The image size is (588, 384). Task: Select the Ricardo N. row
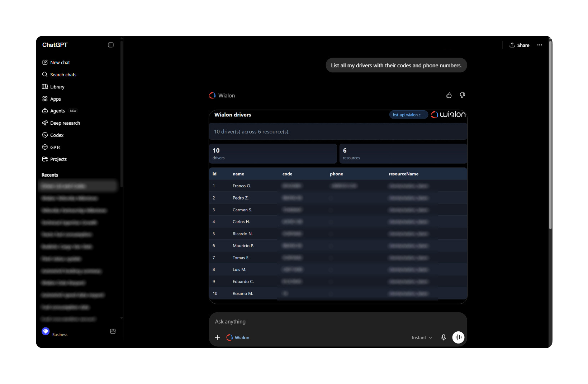[x=338, y=234]
